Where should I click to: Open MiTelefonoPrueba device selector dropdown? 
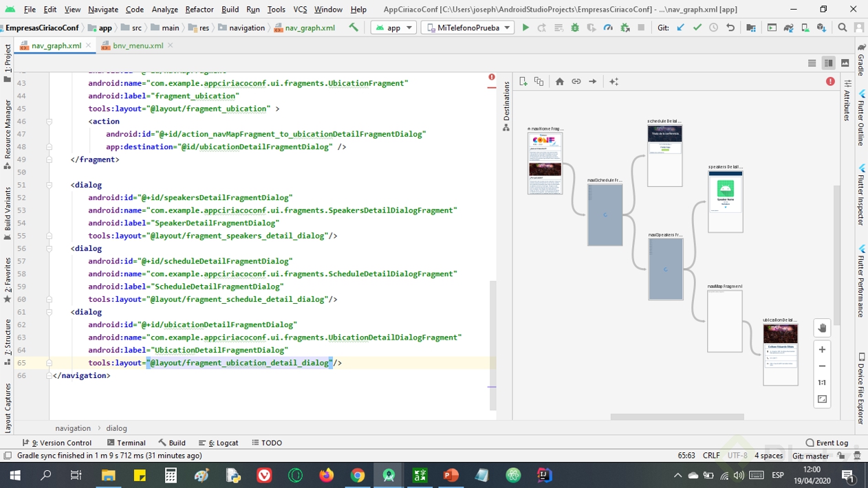coord(468,28)
